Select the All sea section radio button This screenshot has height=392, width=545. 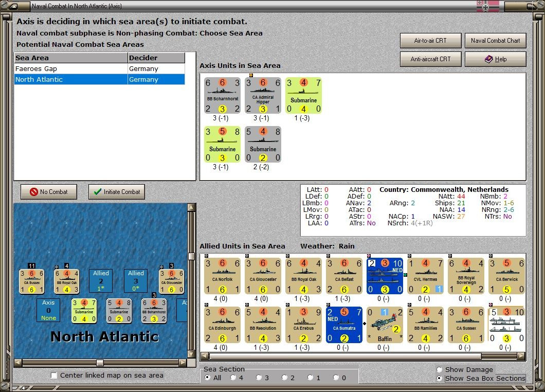(x=208, y=378)
